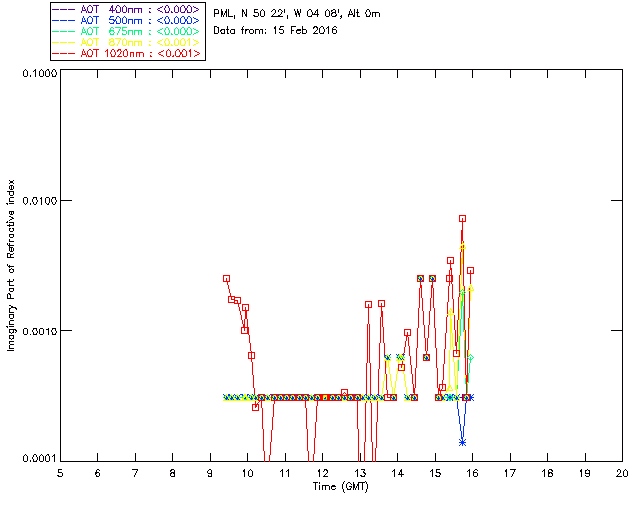Click the 0.0100 y-axis label
640x512 pixels.
[x=40, y=201]
